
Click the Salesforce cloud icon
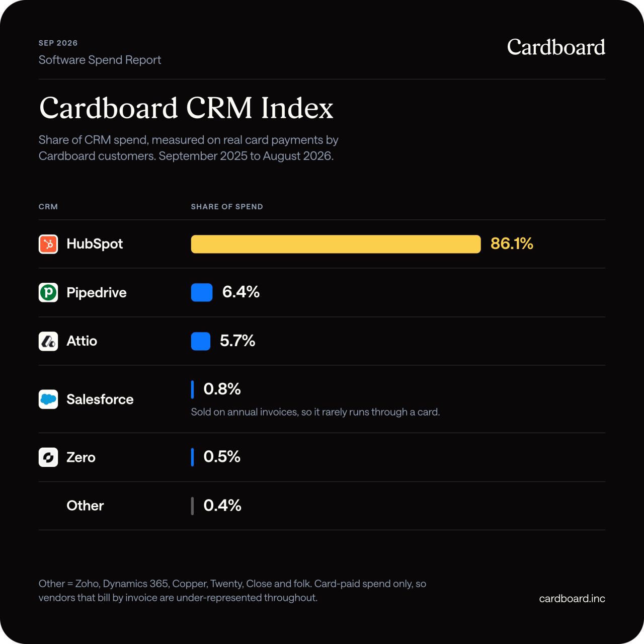(48, 399)
